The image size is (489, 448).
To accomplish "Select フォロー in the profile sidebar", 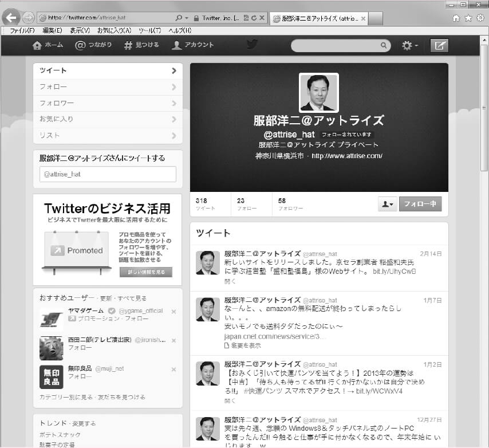I will tap(108, 87).
